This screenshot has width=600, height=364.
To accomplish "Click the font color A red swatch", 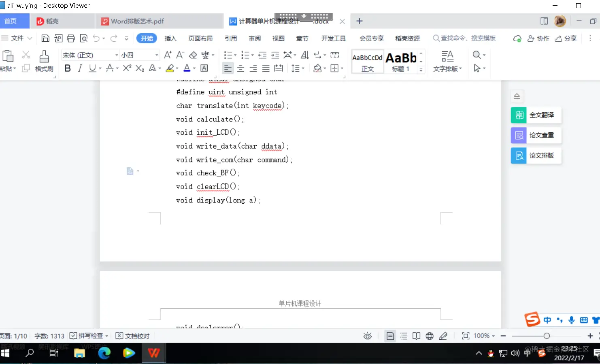I will click(187, 68).
